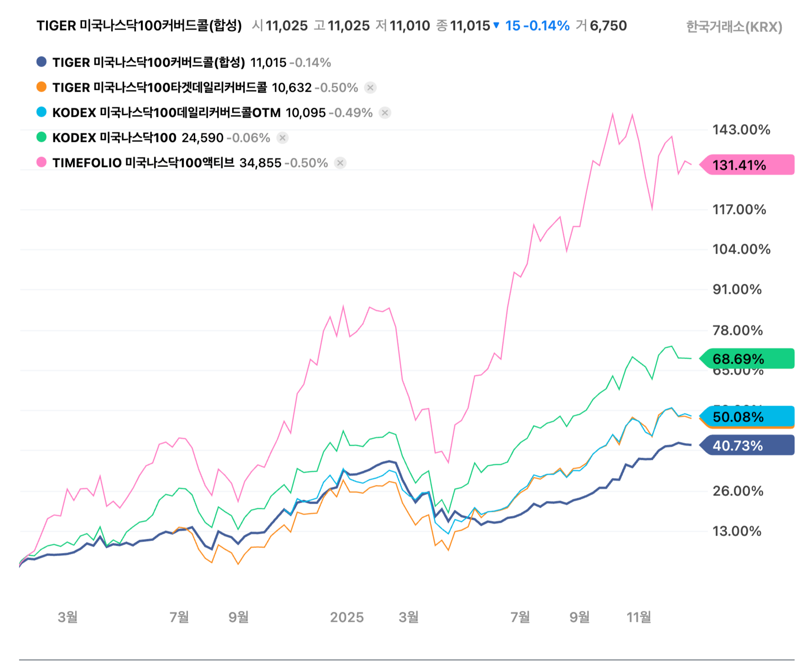
Task: Click the down-triangle change indicator next to 15
Action: 496,25
